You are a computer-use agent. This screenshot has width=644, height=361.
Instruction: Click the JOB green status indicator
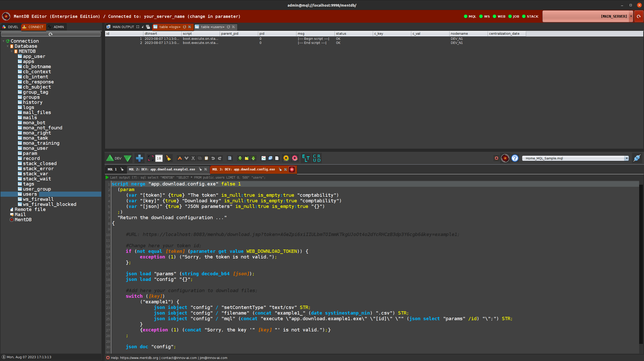[x=510, y=16]
